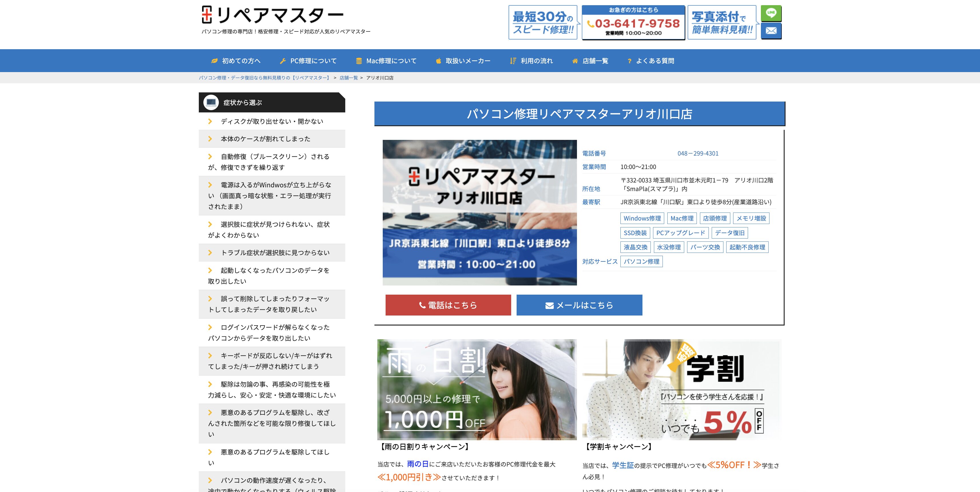Click the apple icon beside 取扱いメーカー
980x492 pixels.
coord(438,61)
